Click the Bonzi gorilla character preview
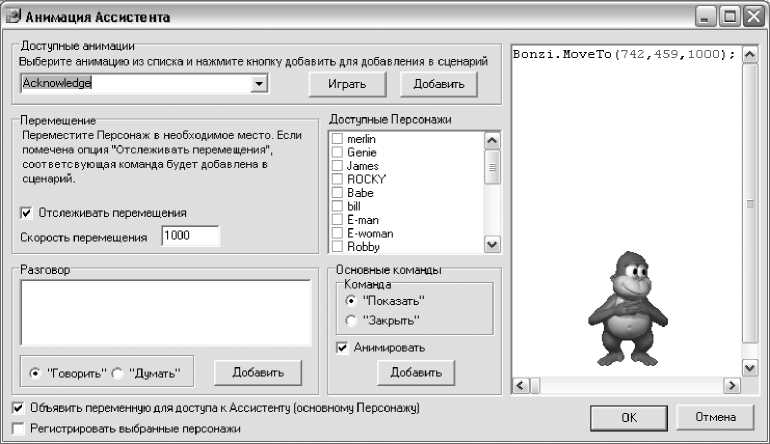This screenshot has width=770, height=444. click(628, 309)
